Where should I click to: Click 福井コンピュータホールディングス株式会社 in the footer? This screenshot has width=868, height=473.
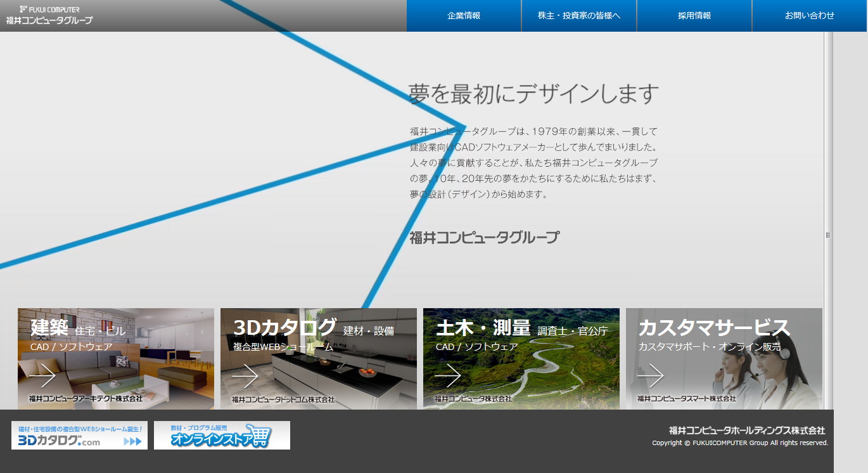coord(747,431)
